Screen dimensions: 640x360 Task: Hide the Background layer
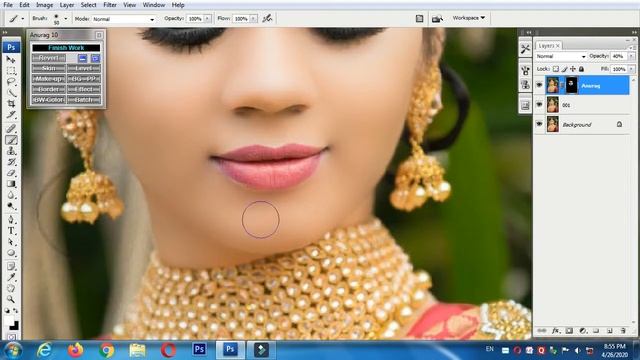coord(539,124)
